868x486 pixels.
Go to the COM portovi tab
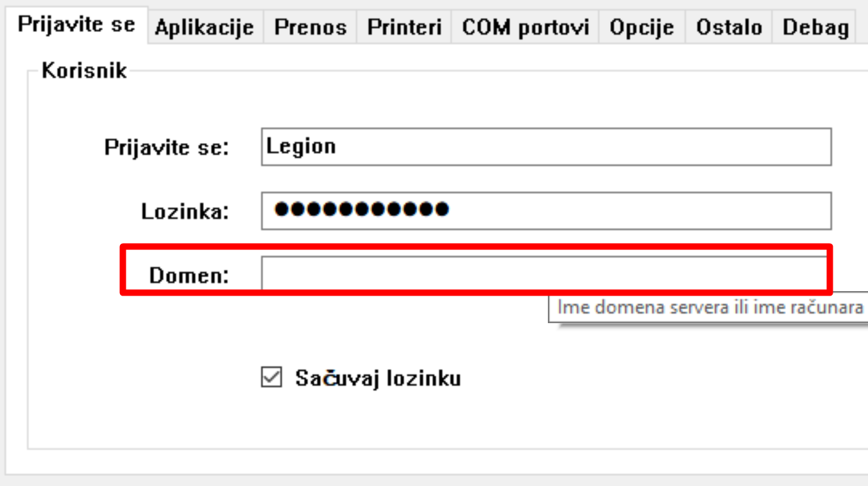click(x=525, y=28)
